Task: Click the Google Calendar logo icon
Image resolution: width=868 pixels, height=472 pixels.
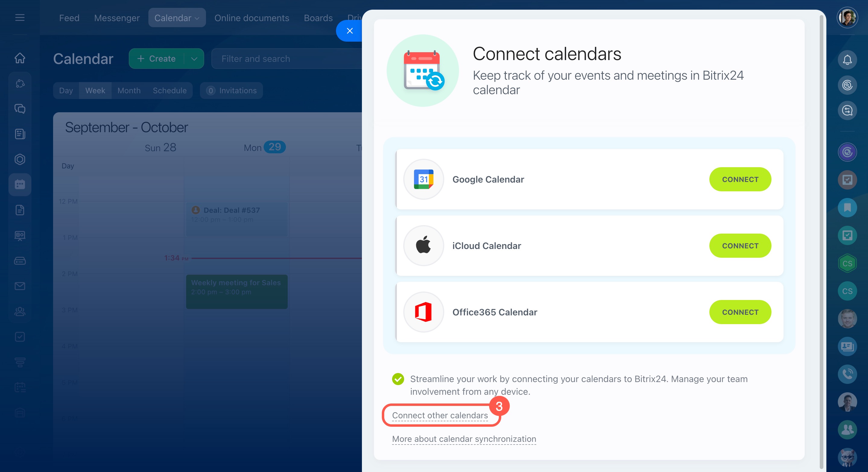Action: point(423,179)
